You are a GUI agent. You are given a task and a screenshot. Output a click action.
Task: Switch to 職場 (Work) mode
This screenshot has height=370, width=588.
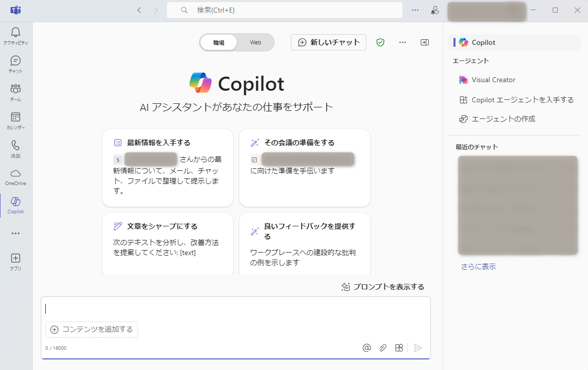[219, 42]
